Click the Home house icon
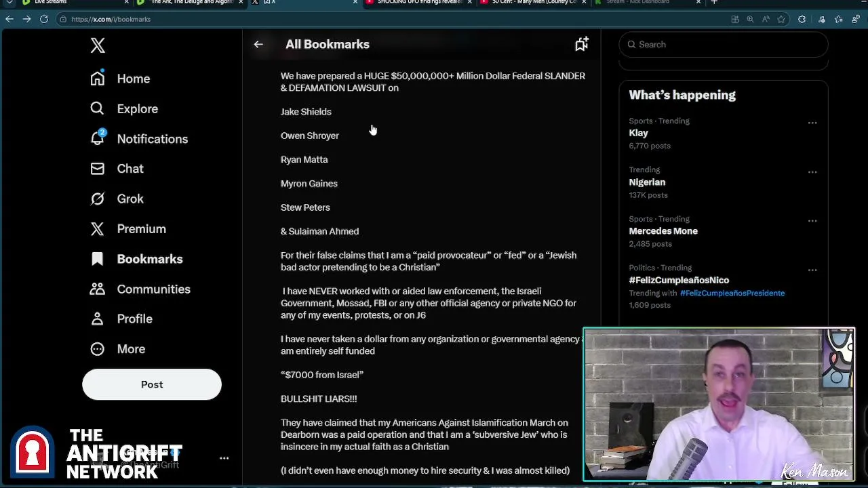 [98, 79]
